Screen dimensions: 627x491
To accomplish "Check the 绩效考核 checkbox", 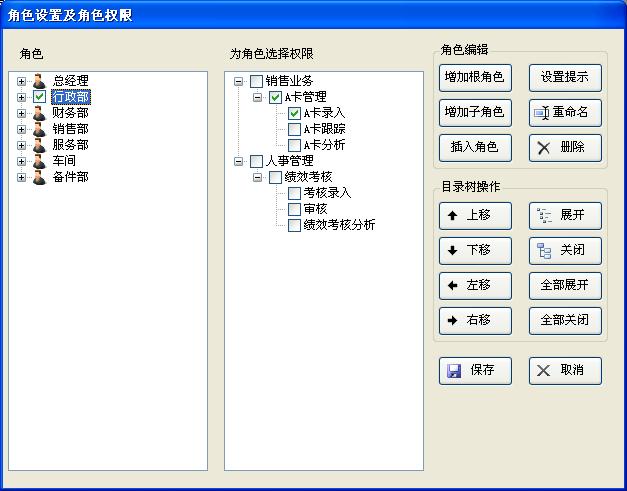I will click(x=275, y=178).
